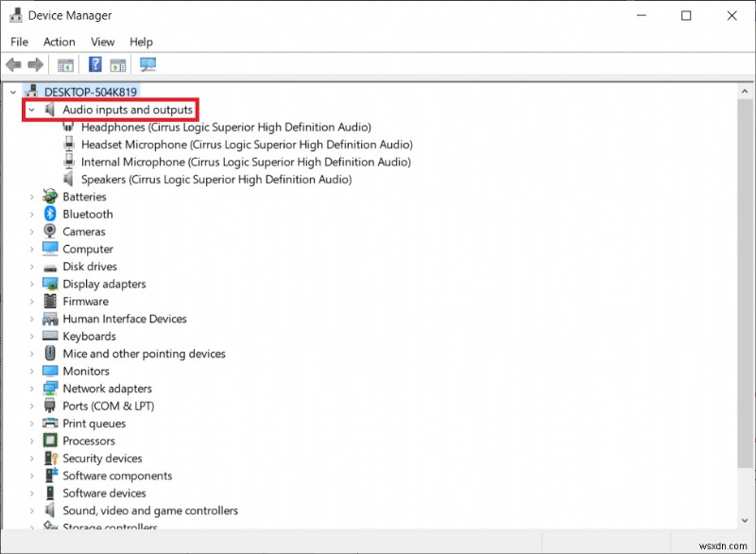Click the Forward navigation arrow

pyautogui.click(x=35, y=64)
